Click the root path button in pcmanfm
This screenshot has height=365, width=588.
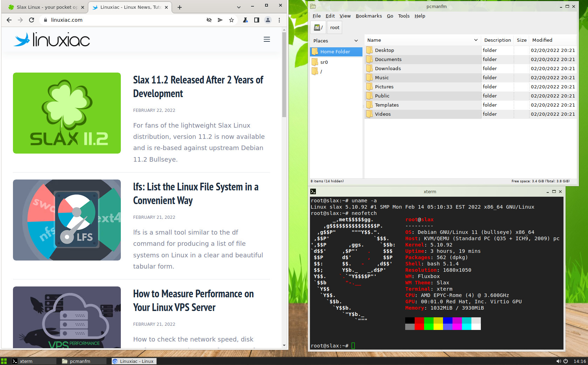(335, 27)
